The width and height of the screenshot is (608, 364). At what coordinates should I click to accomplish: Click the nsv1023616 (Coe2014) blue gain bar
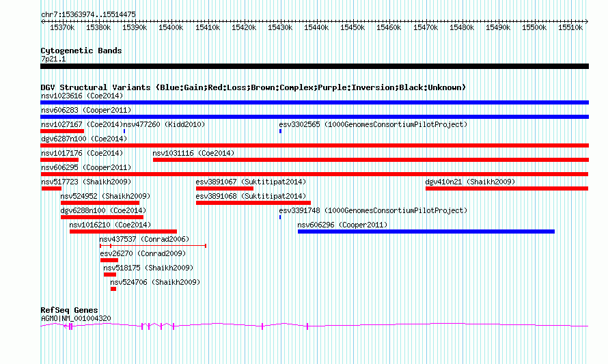[314, 102]
